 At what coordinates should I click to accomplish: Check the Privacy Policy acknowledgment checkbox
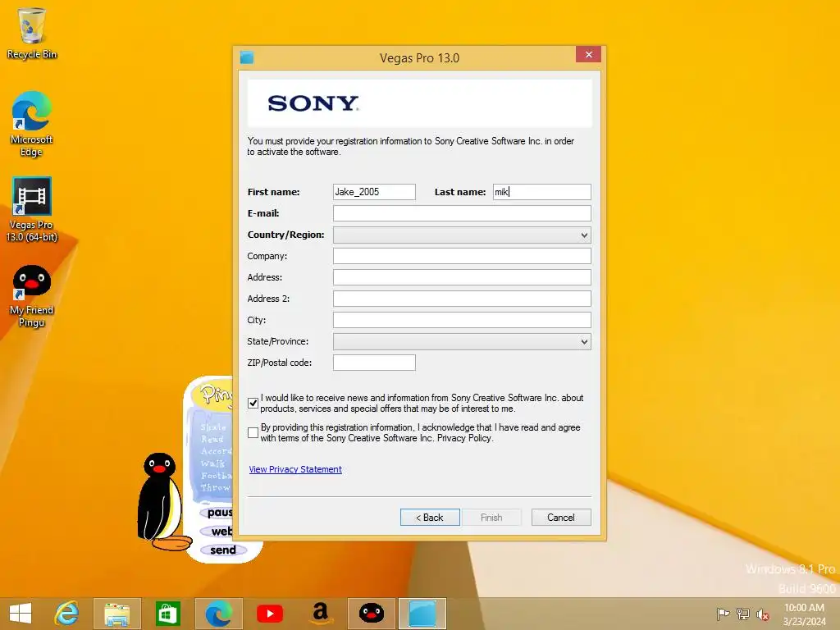coord(253,433)
